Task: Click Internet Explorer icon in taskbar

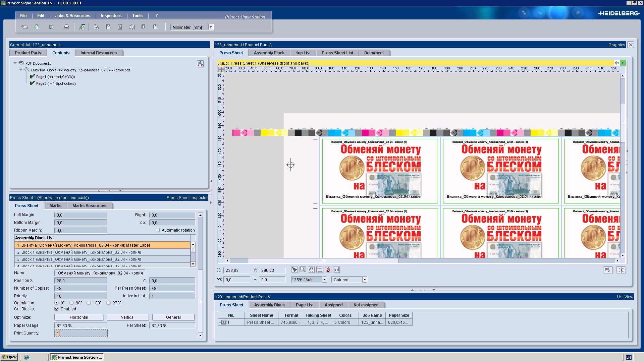Action: (26, 357)
